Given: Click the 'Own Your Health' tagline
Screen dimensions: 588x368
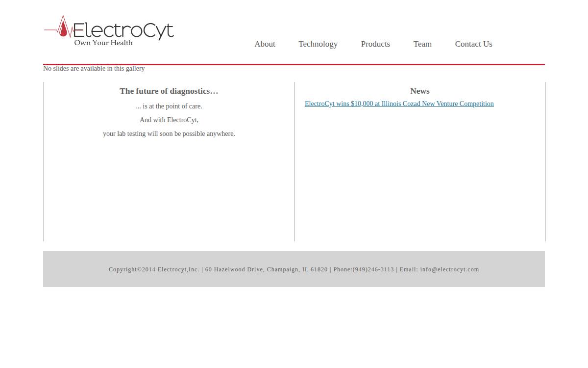Looking at the screenshot, I should click(103, 43).
